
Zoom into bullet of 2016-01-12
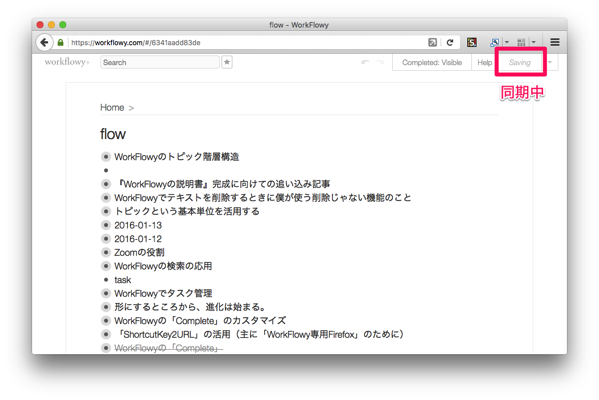(x=106, y=239)
